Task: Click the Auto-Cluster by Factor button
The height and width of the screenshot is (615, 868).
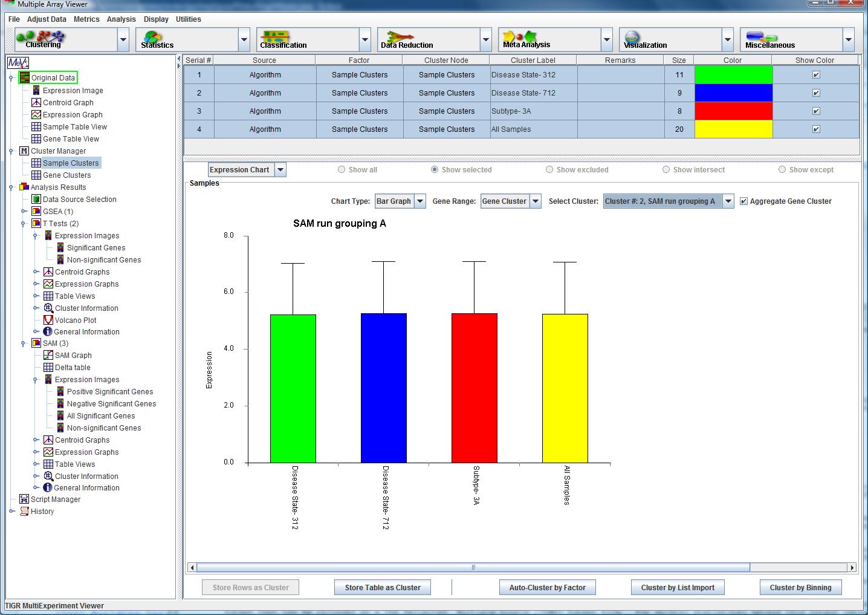Action: [x=547, y=587]
